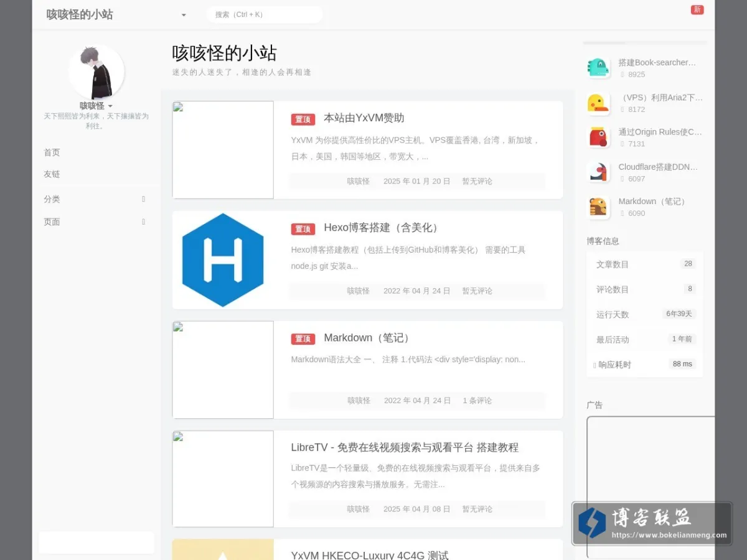This screenshot has width=747, height=560.
Task: Open the Hexo hexagon logo thumbnail
Action: click(x=223, y=260)
